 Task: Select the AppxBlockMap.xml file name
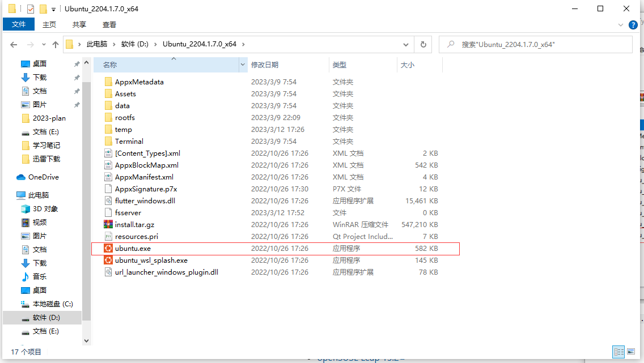[147, 165]
